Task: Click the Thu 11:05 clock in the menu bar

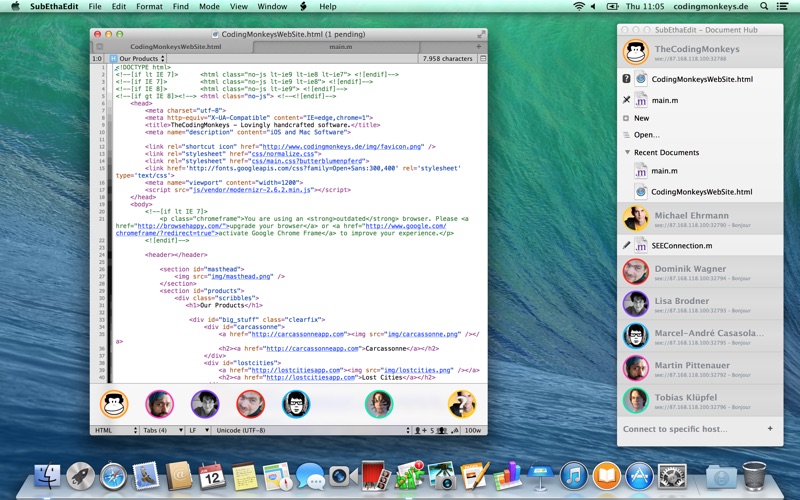Action: 645,6
